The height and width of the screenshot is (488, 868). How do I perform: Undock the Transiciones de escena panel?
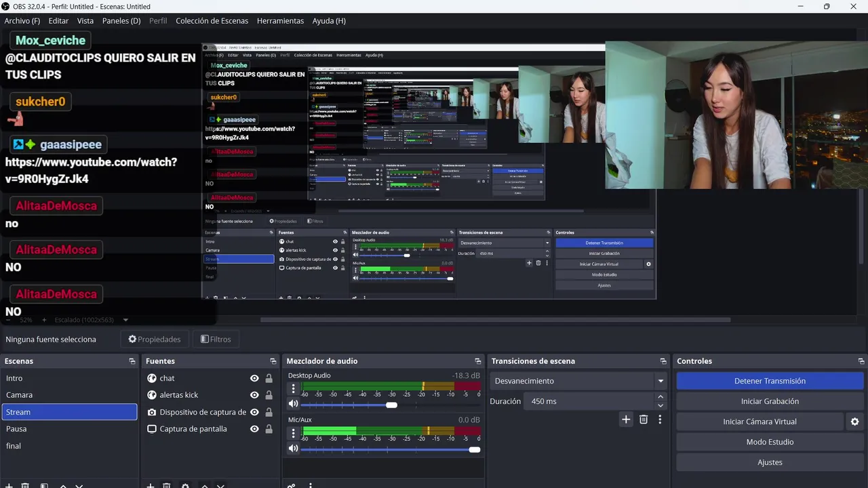pos(663,361)
